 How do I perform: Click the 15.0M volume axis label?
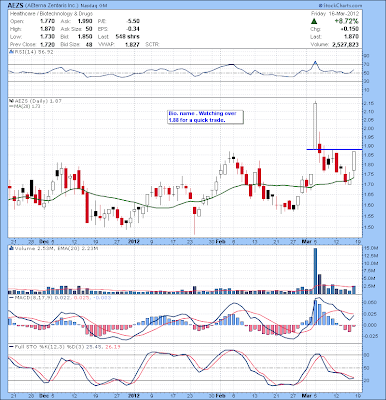click(x=371, y=248)
